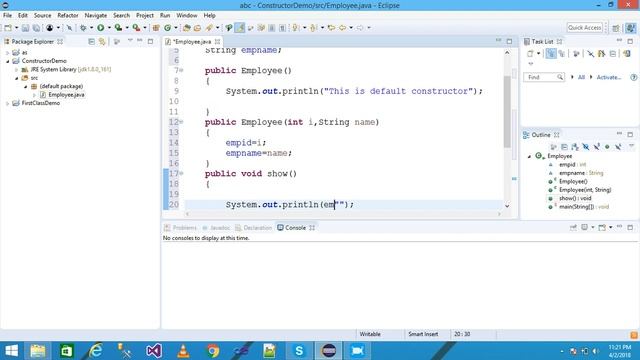The height and width of the screenshot is (360, 640).
Task: Click the Last Edit Location icon
Action: 331,28
